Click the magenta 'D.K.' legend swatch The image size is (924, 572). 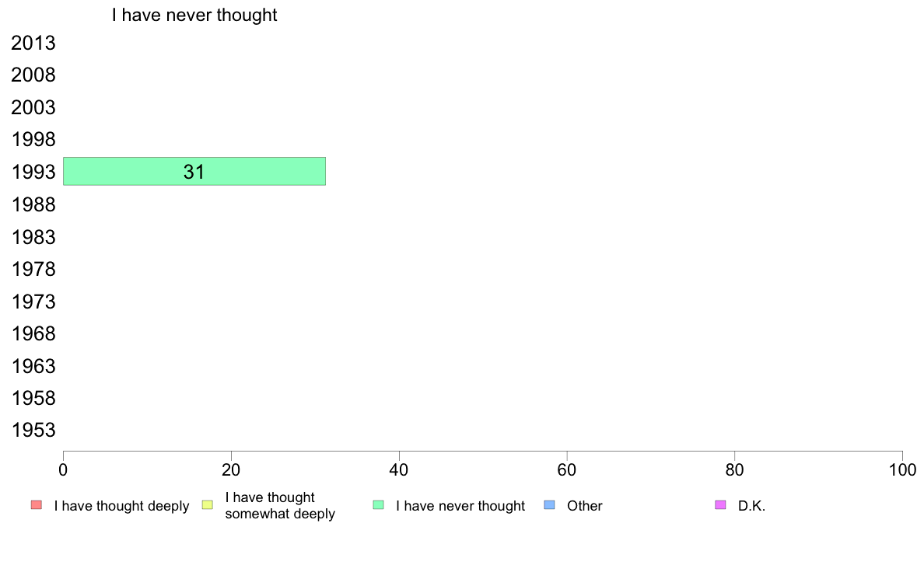720,505
